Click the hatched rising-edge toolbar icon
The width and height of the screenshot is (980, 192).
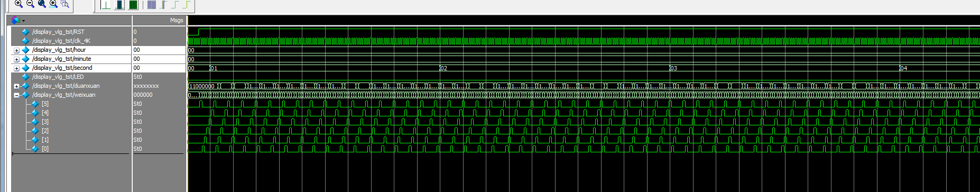point(163,5)
